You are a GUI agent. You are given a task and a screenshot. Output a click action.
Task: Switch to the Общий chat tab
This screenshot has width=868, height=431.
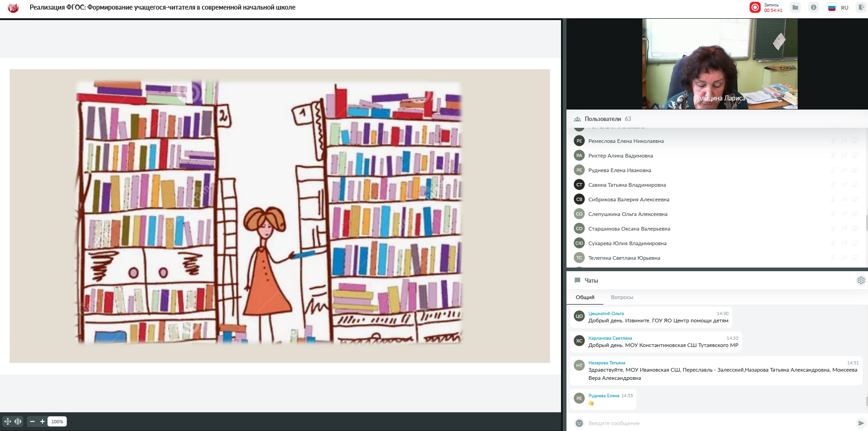point(585,297)
